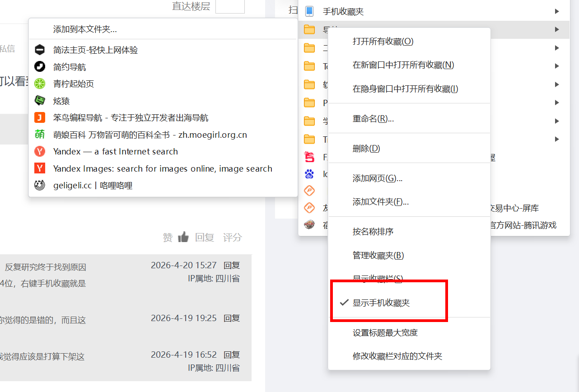Expand the 手机收藏夹 submenu arrow

pos(557,12)
